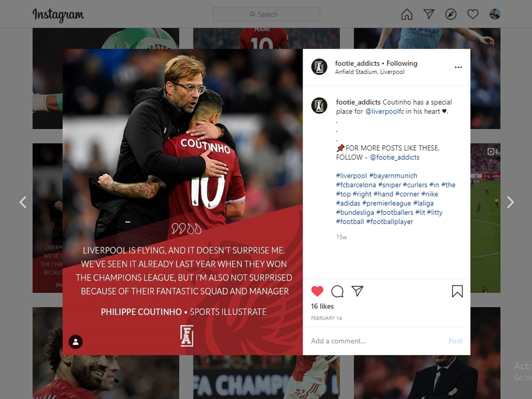View the 16 likes list
Image resolution: width=532 pixels, height=399 pixels.
click(x=322, y=306)
